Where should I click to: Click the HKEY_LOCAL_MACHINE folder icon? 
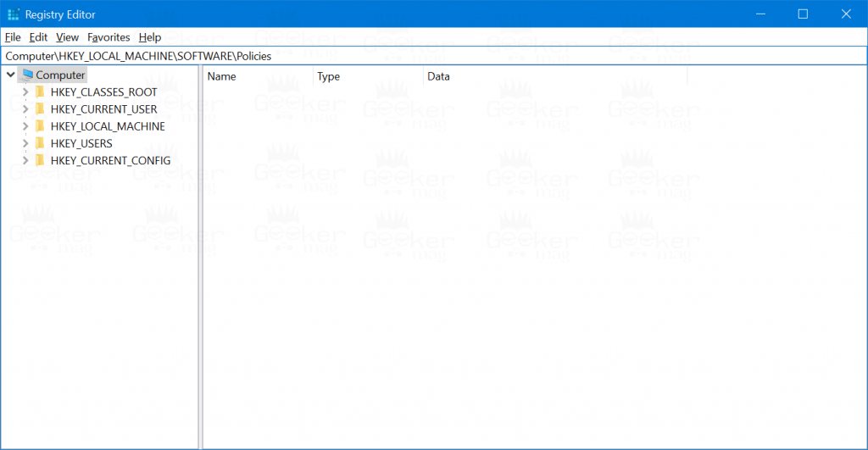coord(40,126)
